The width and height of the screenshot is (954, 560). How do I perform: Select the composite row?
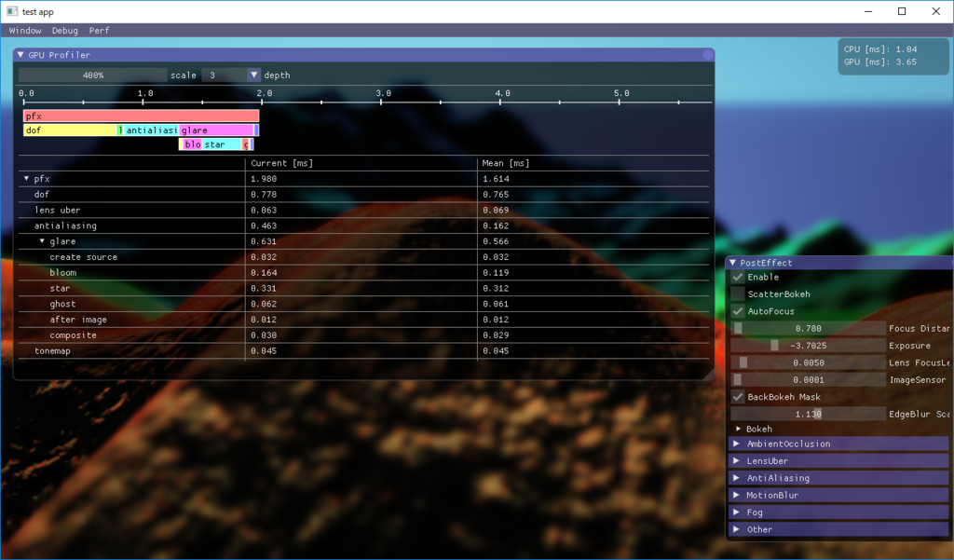[363, 335]
